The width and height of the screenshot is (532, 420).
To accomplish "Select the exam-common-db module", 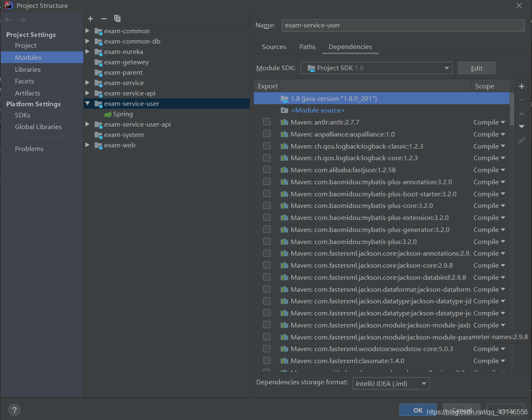I will (132, 42).
